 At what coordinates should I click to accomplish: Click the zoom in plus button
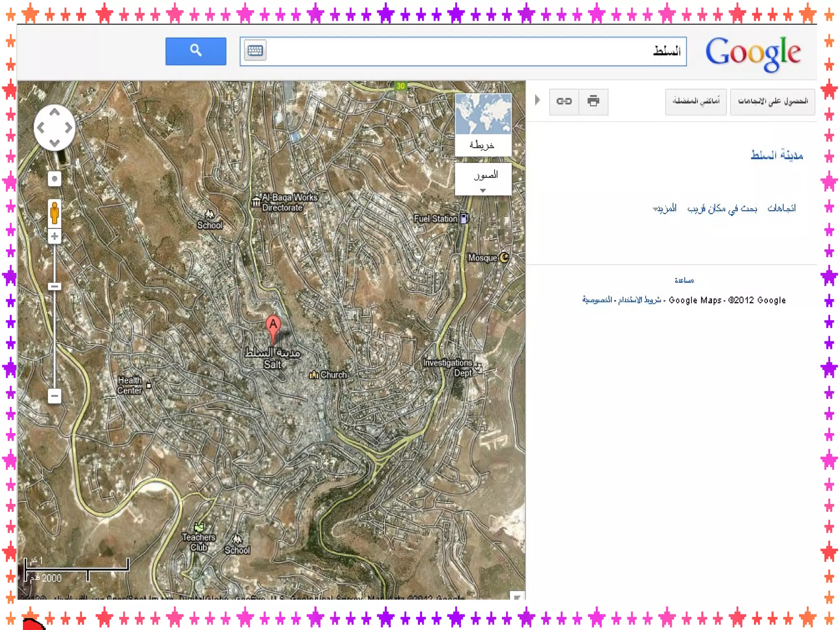click(55, 237)
